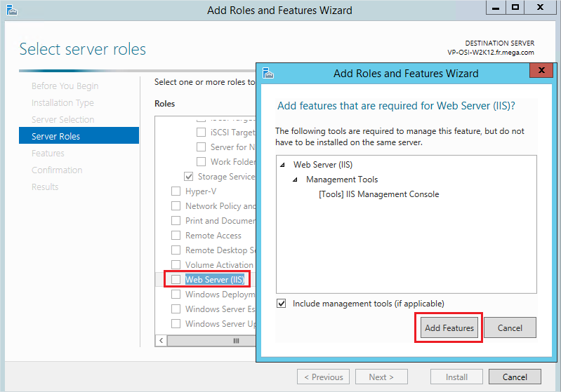Maximize the main wizard window
This screenshot has width=561, height=392.
click(x=515, y=8)
